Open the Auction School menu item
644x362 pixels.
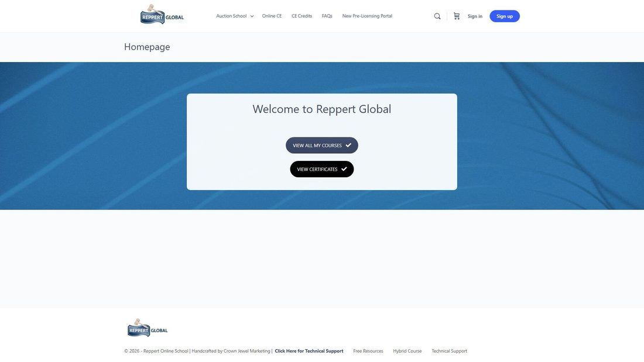coord(231,16)
